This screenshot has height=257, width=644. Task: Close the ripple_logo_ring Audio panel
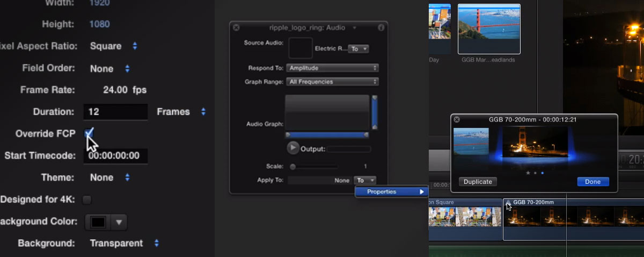click(236, 27)
